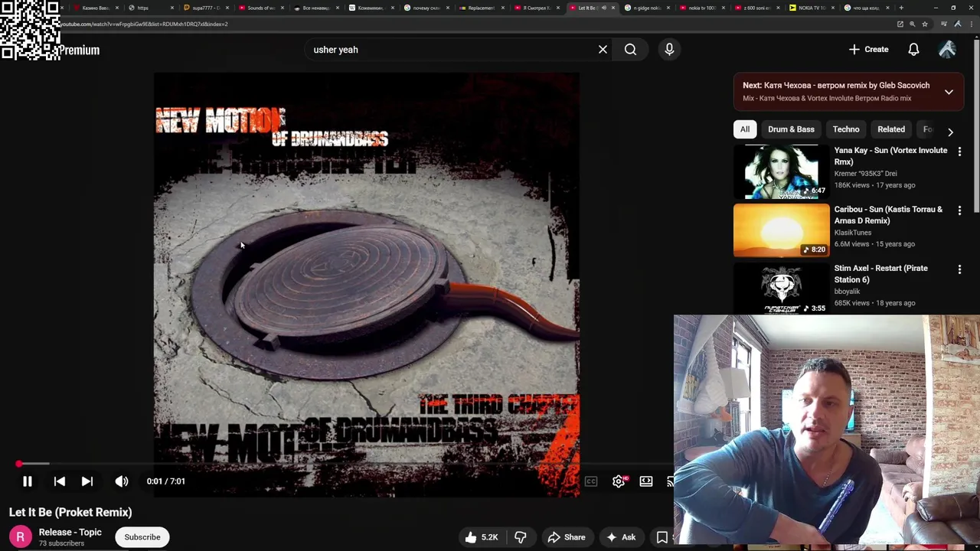Start voice search with the microphone icon

coord(669,50)
